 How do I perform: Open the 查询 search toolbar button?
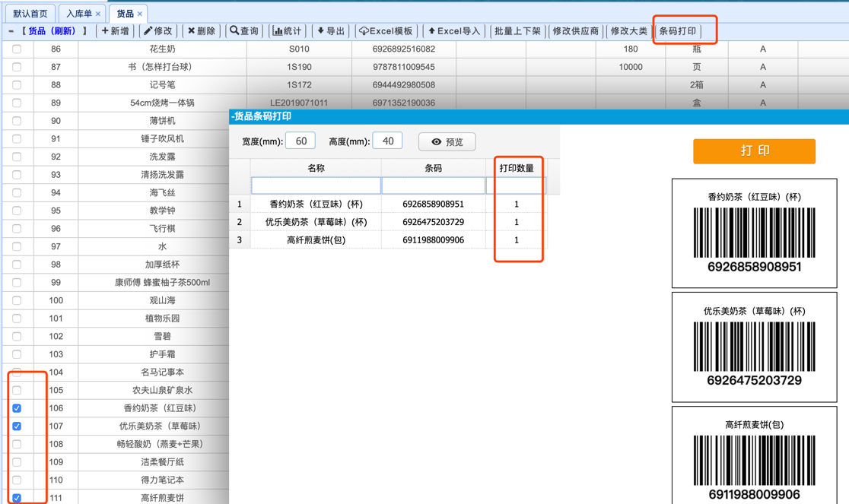[244, 31]
